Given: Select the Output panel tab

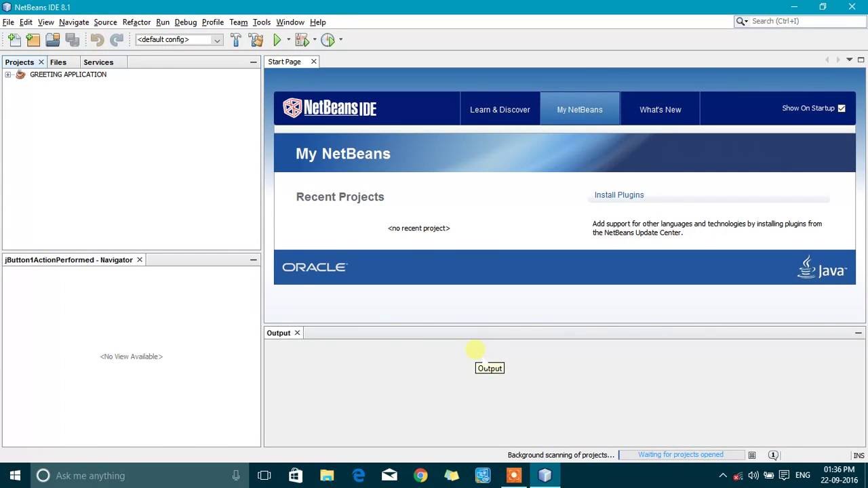Looking at the screenshot, I should tap(278, 333).
